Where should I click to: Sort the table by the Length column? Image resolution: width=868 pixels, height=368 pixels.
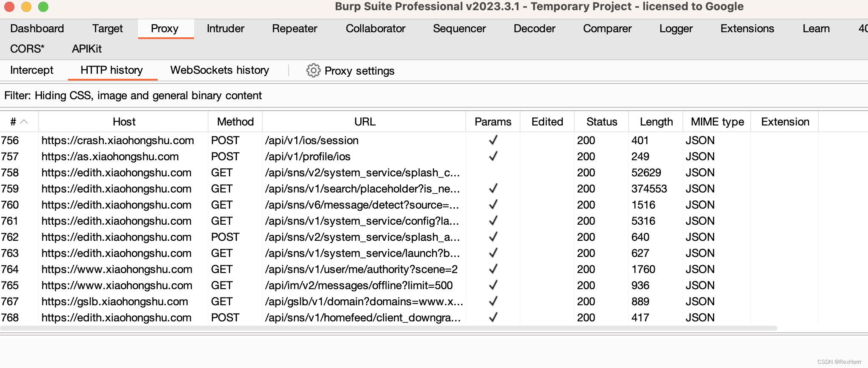click(656, 122)
